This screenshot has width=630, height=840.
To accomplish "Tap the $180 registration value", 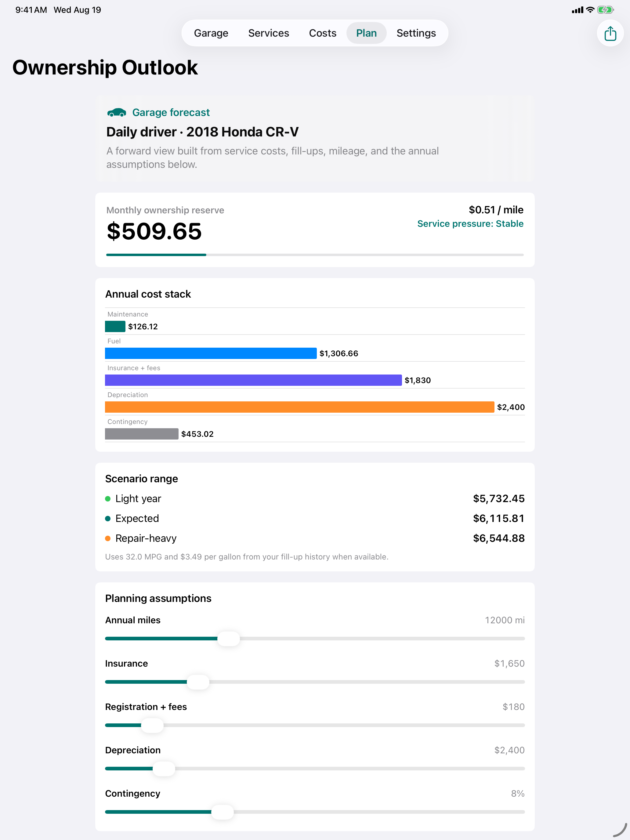I will coord(513,707).
